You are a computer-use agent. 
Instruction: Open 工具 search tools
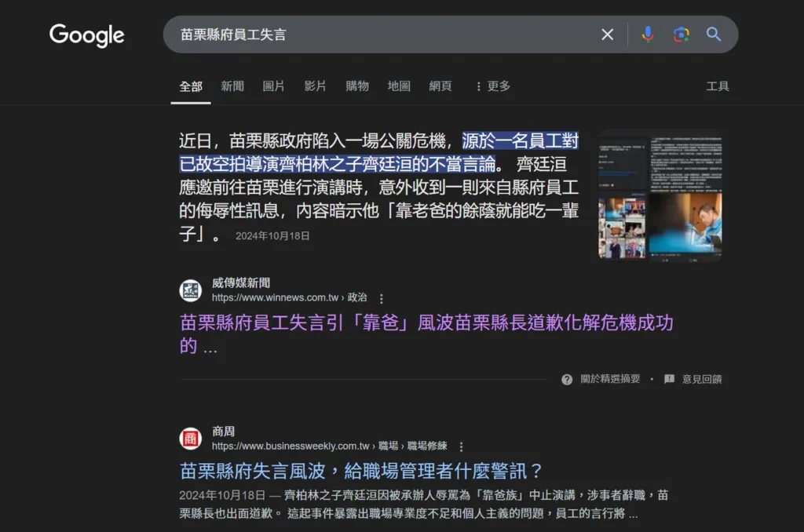click(718, 86)
